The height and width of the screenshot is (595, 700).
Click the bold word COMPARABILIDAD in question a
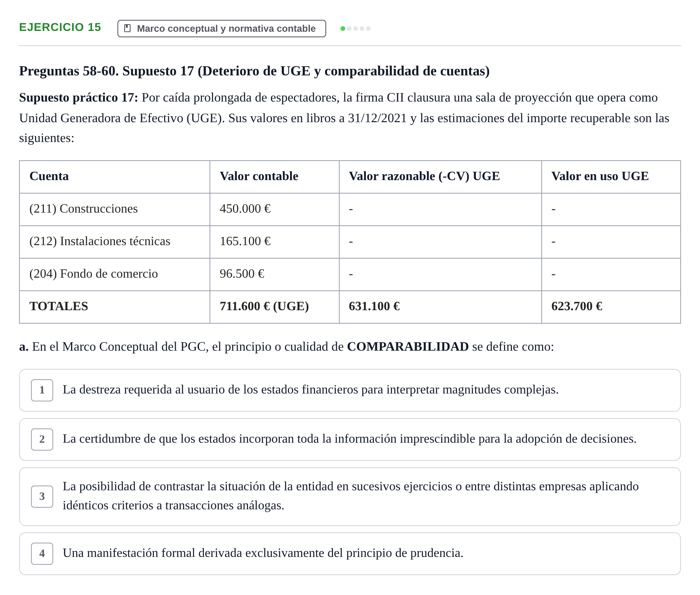pos(408,347)
